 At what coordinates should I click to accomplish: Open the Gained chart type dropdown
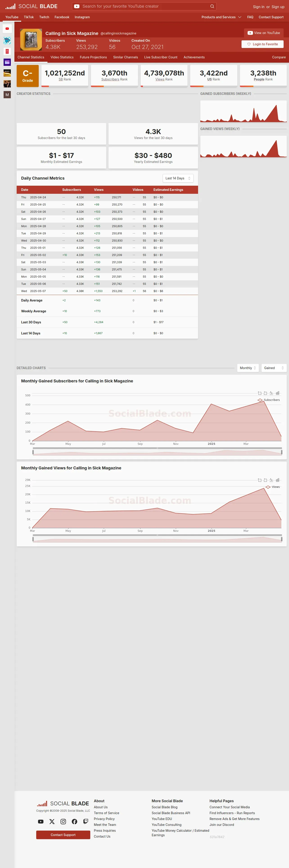pos(274,368)
